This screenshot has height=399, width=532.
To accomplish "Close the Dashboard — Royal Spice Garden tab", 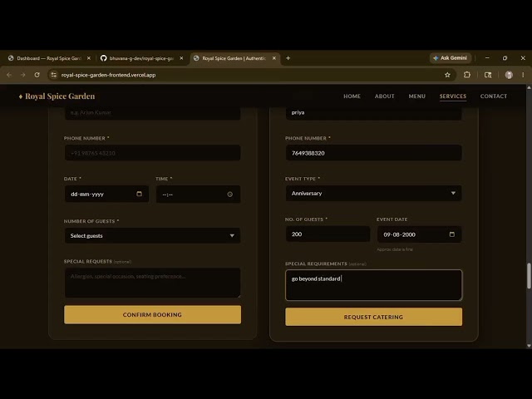I will (x=89, y=58).
